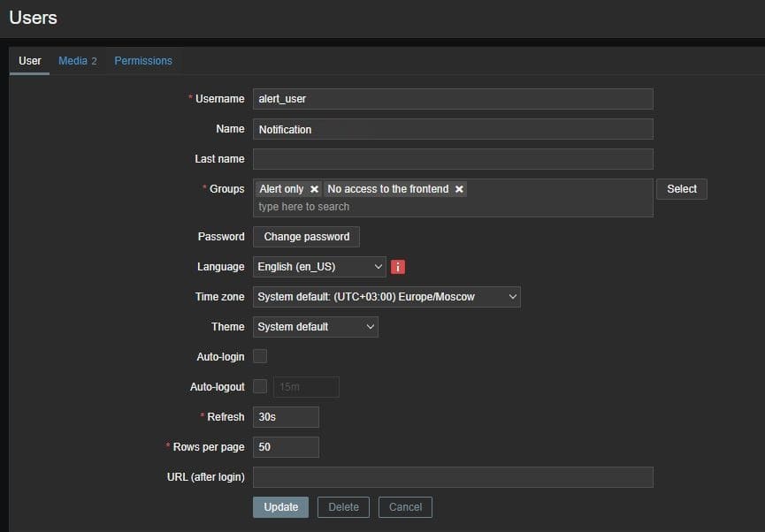Focus the Username input field
Image resolution: width=765 pixels, height=532 pixels.
pyautogui.click(x=453, y=99)
